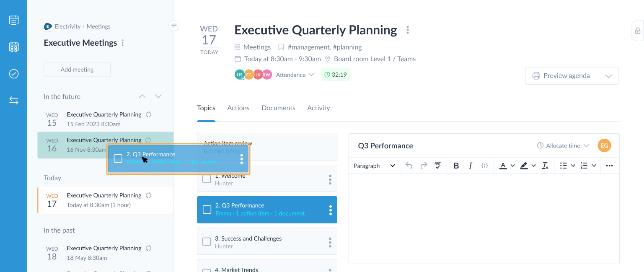
Task: Click the Add meeting button
Action: (77, 70)
